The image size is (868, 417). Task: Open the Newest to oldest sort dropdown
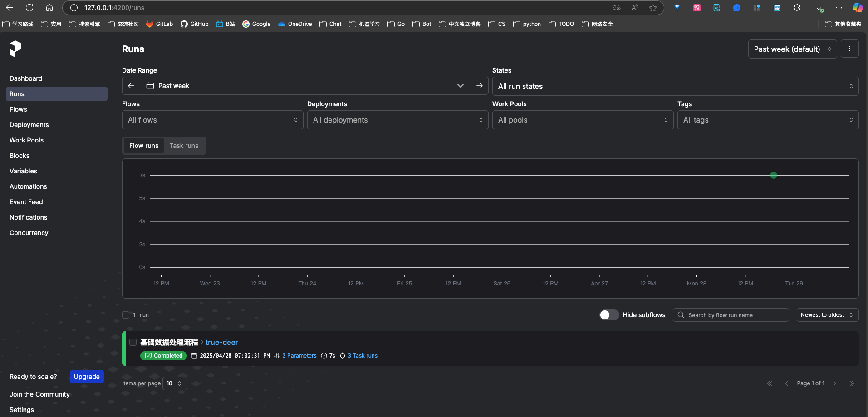[828, 315]
